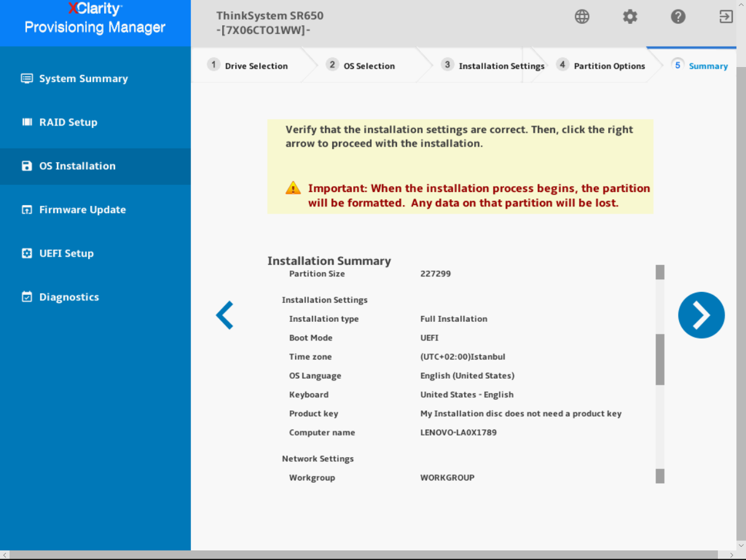The width and height of the screenshot is (746, 560).
Task: Click the help question mark icon
Action: (678, 17)
